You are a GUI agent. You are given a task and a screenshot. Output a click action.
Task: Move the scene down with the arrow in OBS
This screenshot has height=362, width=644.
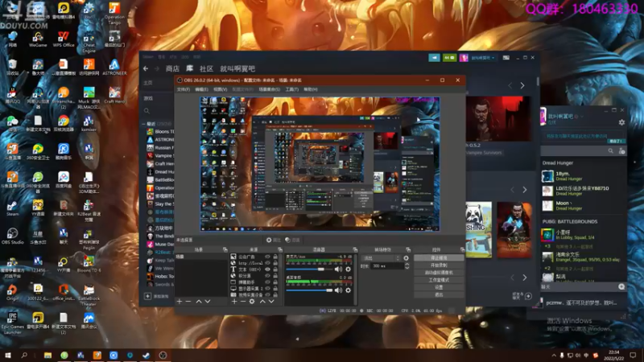pos(208,301)
